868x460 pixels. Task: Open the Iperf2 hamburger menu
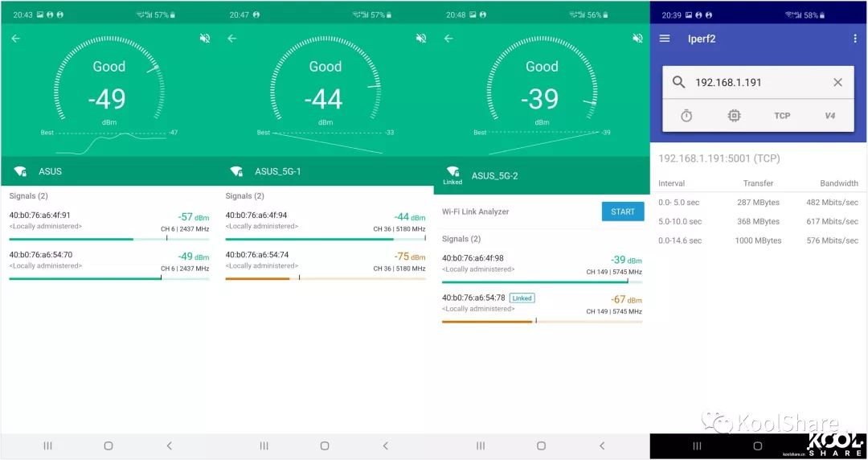click(x=665, y=39)
